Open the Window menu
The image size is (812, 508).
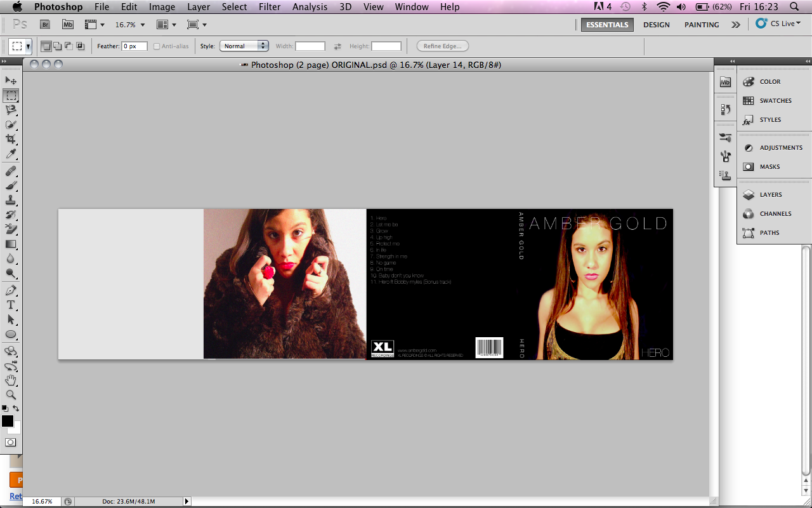coord(411,7)
